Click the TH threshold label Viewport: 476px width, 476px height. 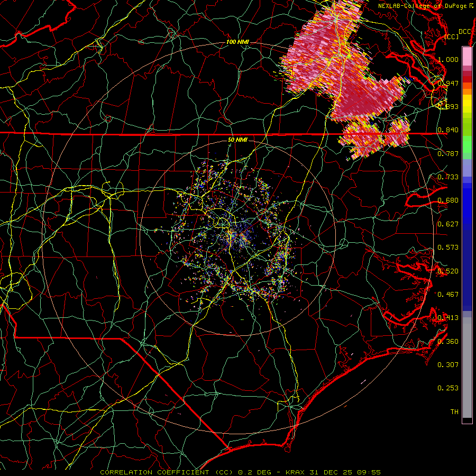454,412
